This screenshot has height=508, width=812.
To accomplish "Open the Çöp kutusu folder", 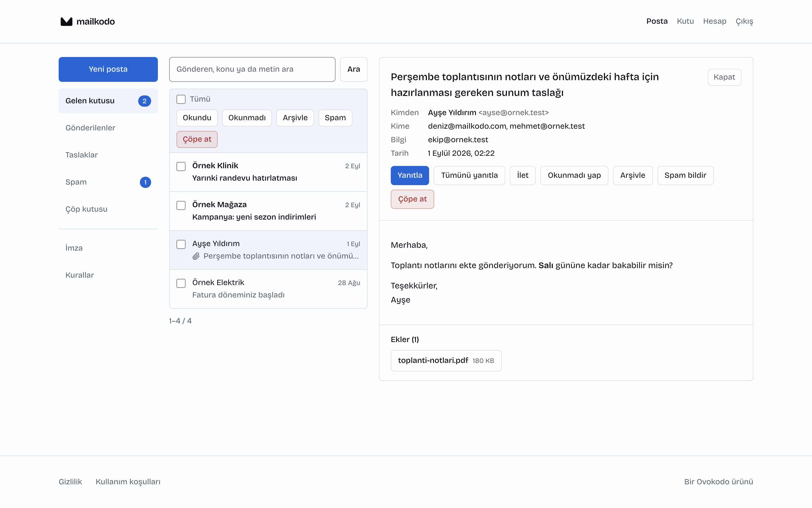I will click(108, 209).
